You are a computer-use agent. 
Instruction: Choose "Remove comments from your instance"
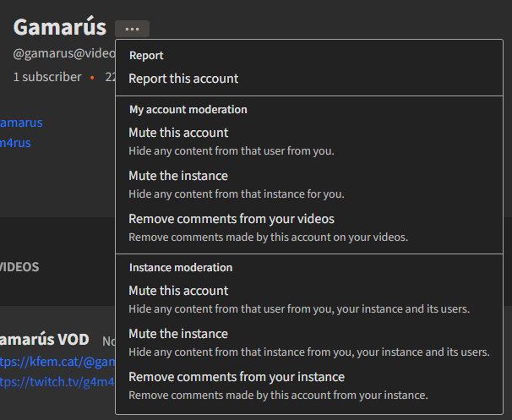tap(237, 377)
